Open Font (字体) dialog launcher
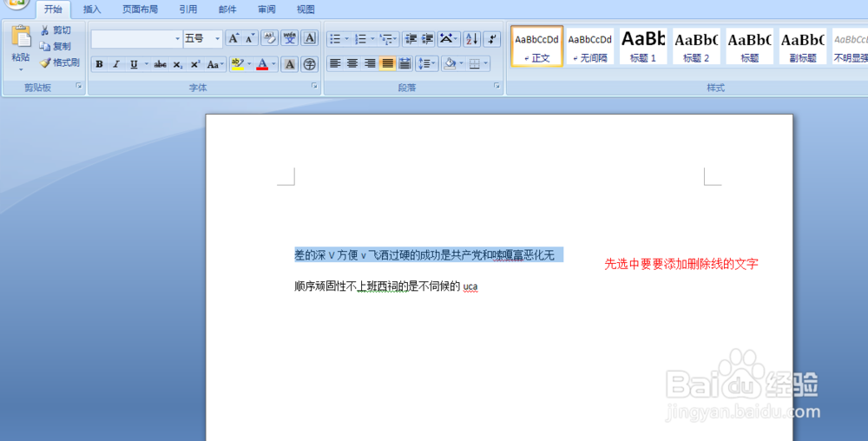The width and height of the screenshot is (868, 441). click(314, 86)
